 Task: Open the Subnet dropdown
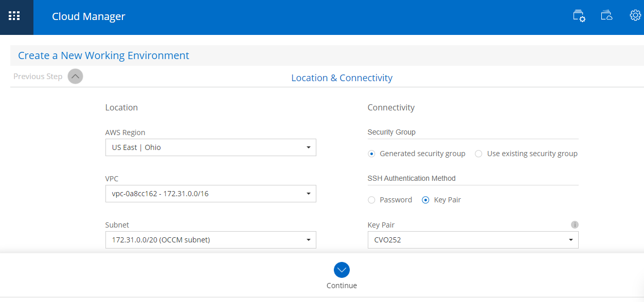coord(210,240)
